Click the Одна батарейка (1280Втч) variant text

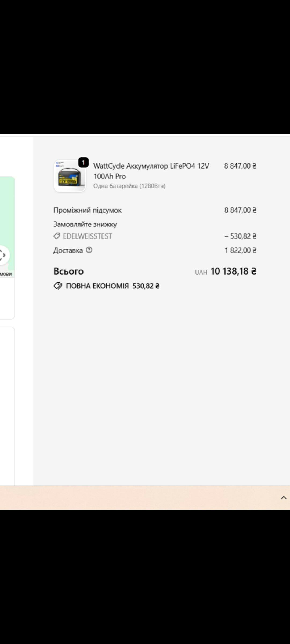pyautogui.click(x=129, y=186)
